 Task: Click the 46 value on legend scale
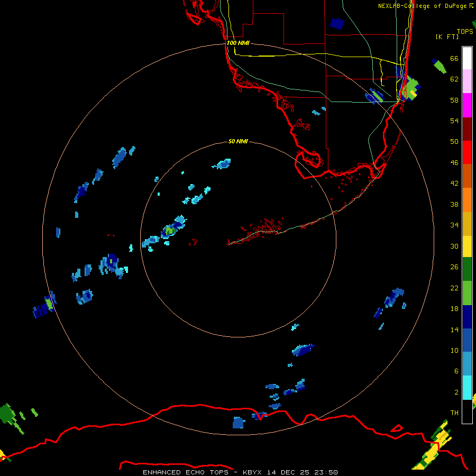pos(454,163)
